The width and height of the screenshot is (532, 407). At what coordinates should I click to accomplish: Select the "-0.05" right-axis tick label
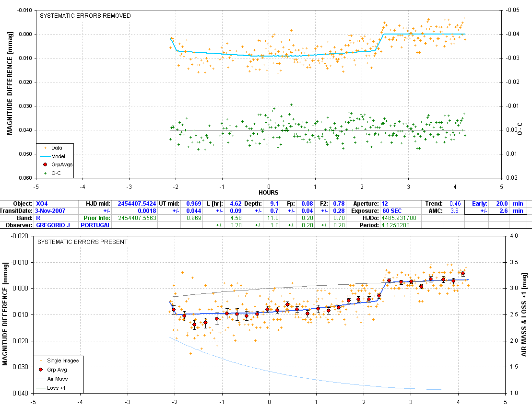[x=512, y=10]
